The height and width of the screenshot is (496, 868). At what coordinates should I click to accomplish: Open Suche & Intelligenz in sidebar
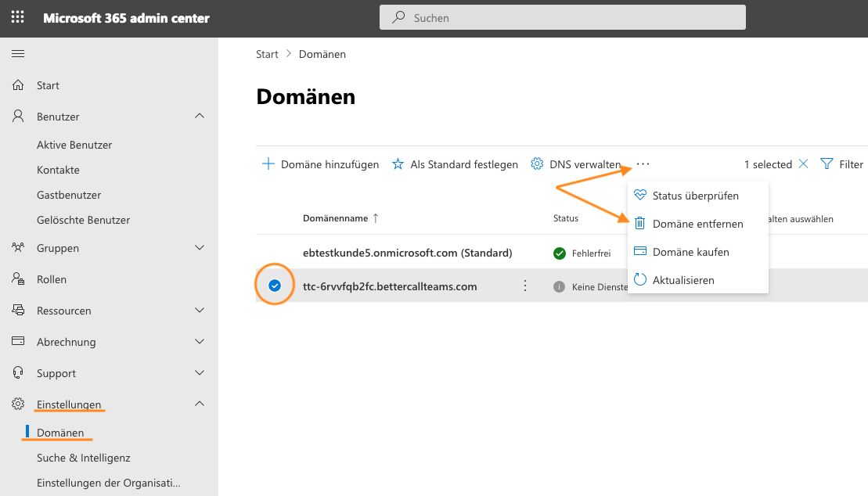coord(84,458)
